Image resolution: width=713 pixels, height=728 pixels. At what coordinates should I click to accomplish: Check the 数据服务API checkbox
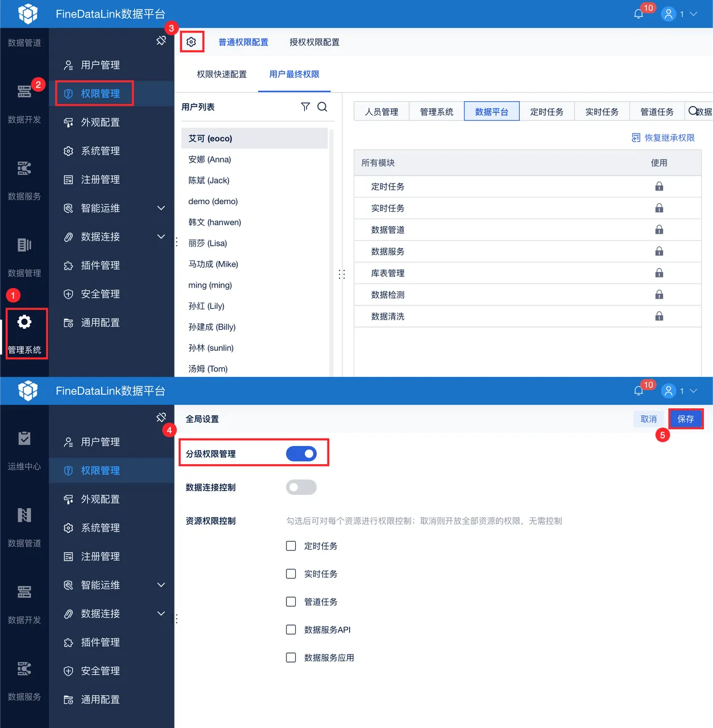[291, 630]
